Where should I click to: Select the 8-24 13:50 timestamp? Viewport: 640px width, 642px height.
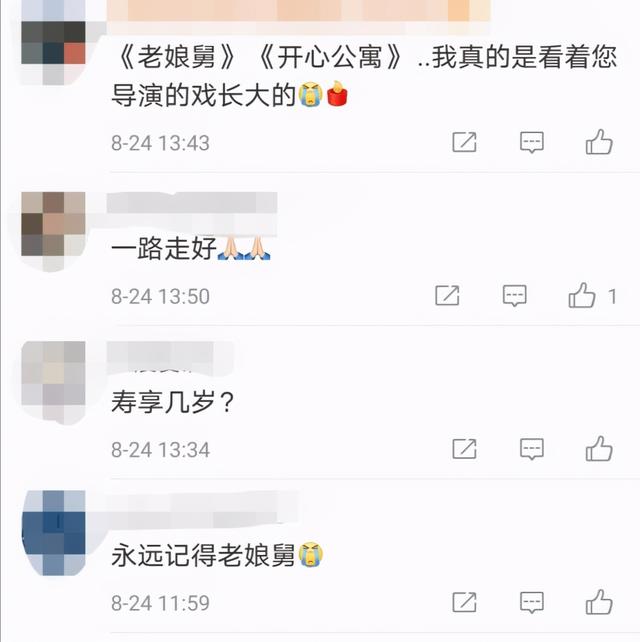point(161,296)
